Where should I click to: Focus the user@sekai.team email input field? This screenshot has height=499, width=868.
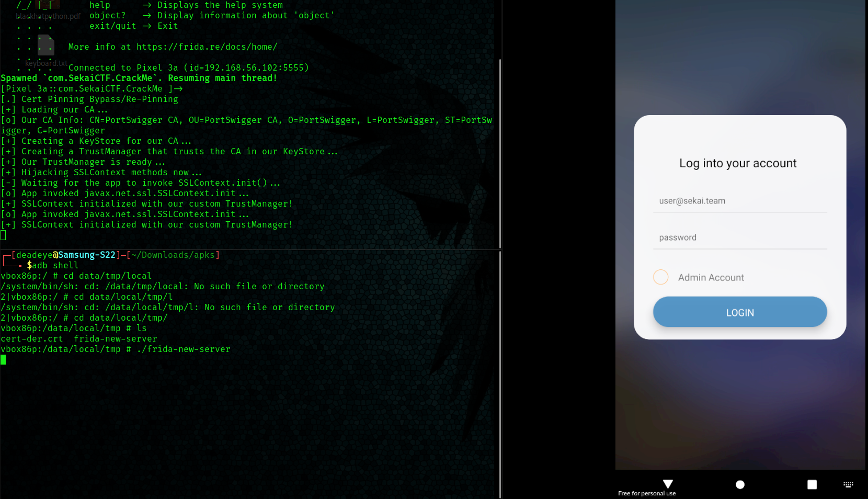coord(739,200)
